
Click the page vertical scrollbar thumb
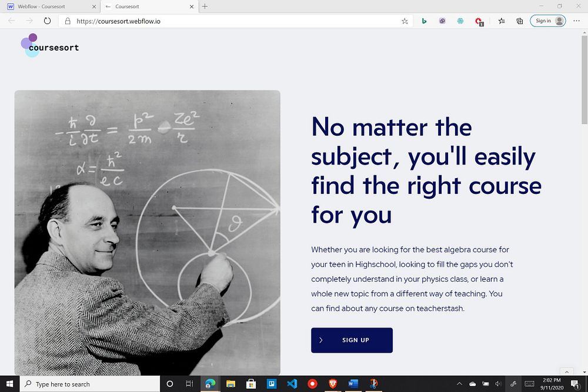click(x=584, y=80)
